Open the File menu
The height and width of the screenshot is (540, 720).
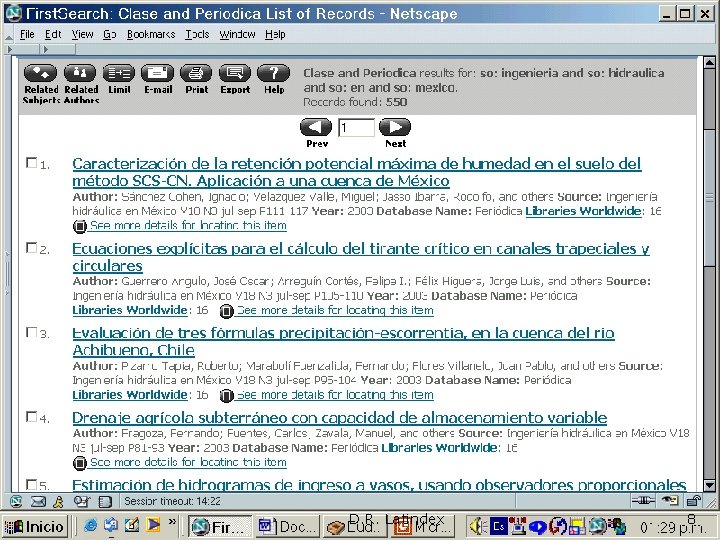(x=27, y=34)
